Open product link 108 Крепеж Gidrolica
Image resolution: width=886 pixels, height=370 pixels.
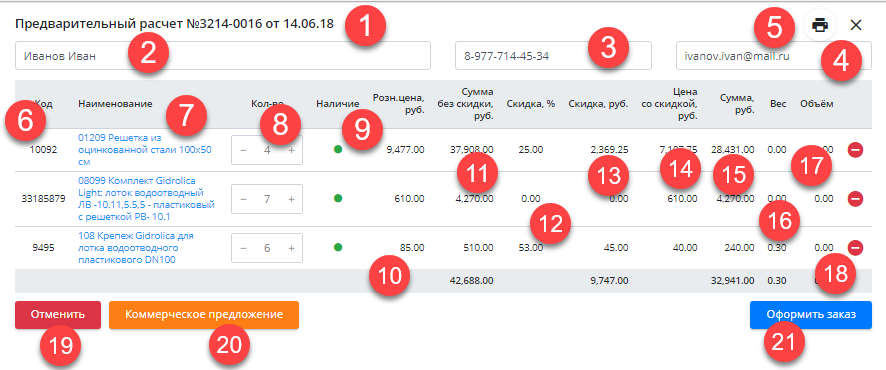pyautogui.click(x=136, y=247)
